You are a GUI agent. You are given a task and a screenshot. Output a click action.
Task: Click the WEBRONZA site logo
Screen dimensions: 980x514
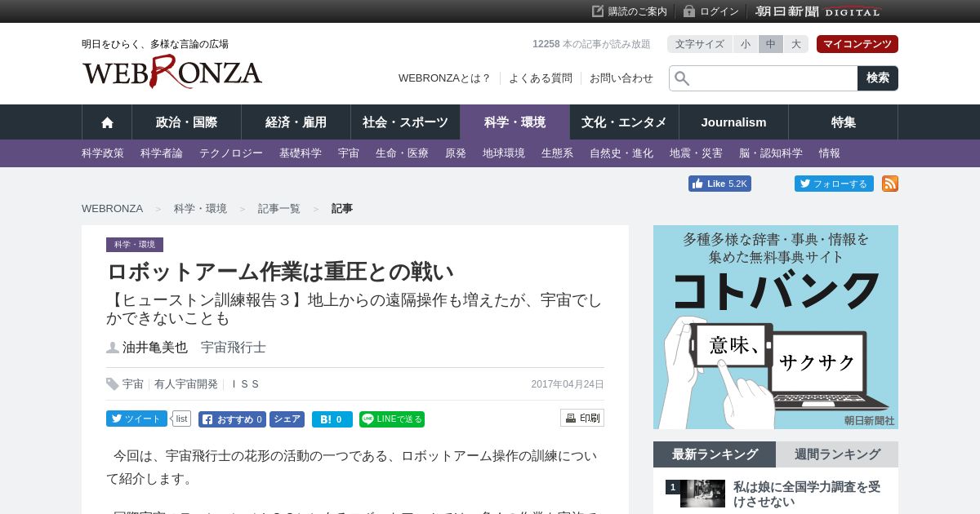(x=172, y=72)
